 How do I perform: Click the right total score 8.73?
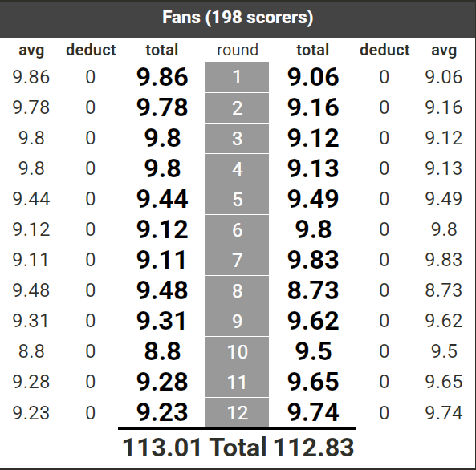(313, 290)
